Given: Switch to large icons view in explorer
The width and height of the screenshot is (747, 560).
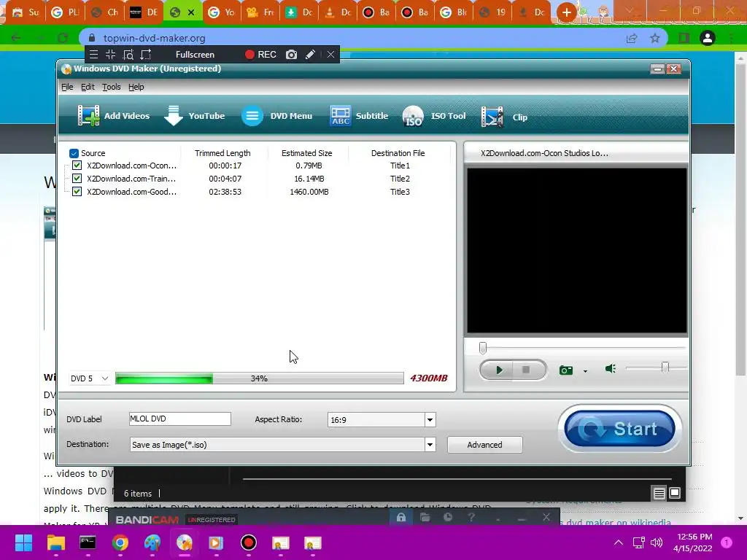Looking at the screenshot, I should pos(675,493).
